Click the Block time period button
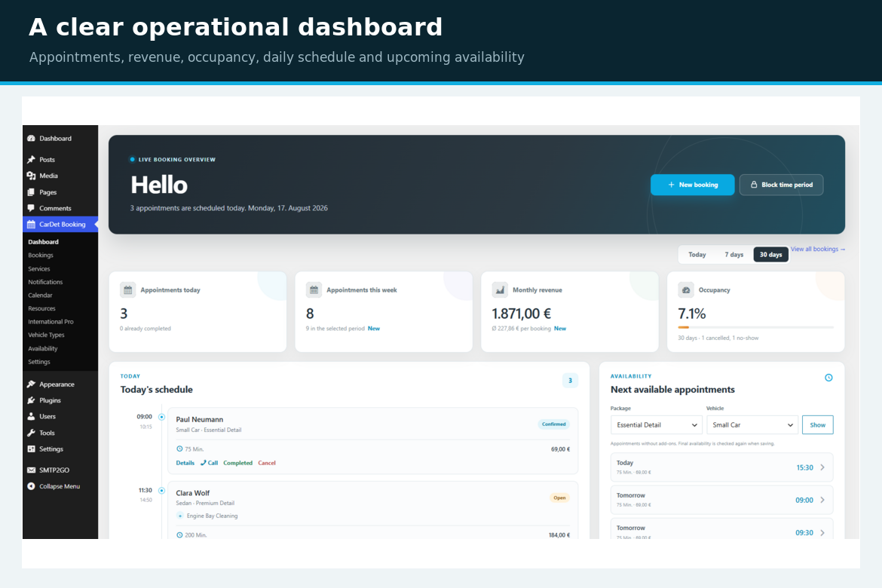The height and width of the screenshot is (588, 882). tap(781, 185)
